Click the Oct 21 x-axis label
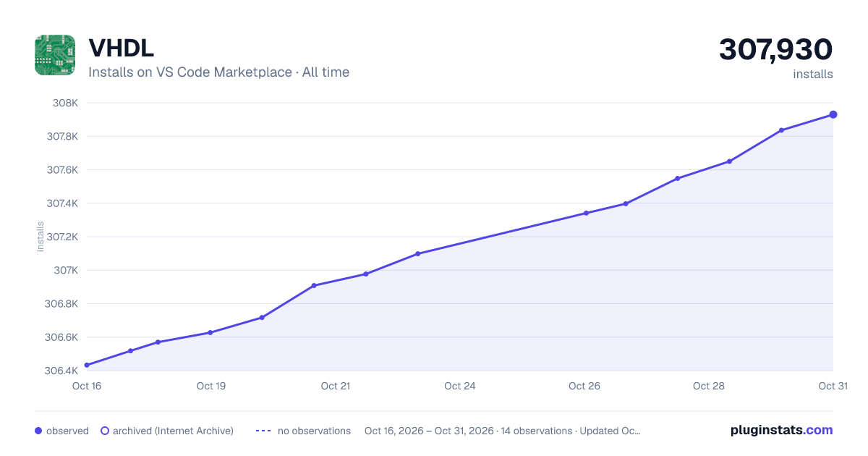Viewport: 868px width, 456px height. pyautogui.click(x=336, y=386)
